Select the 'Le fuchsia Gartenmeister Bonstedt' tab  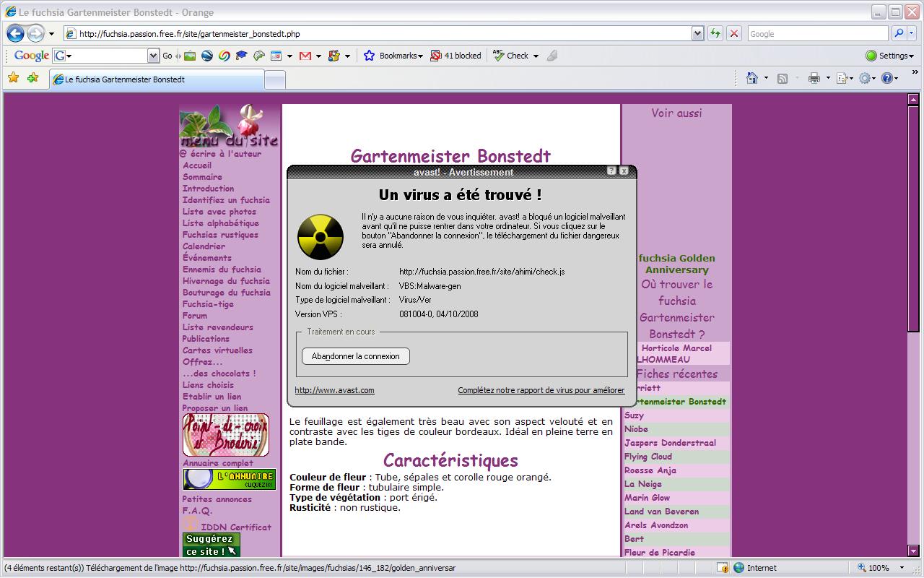pos(155,79)
